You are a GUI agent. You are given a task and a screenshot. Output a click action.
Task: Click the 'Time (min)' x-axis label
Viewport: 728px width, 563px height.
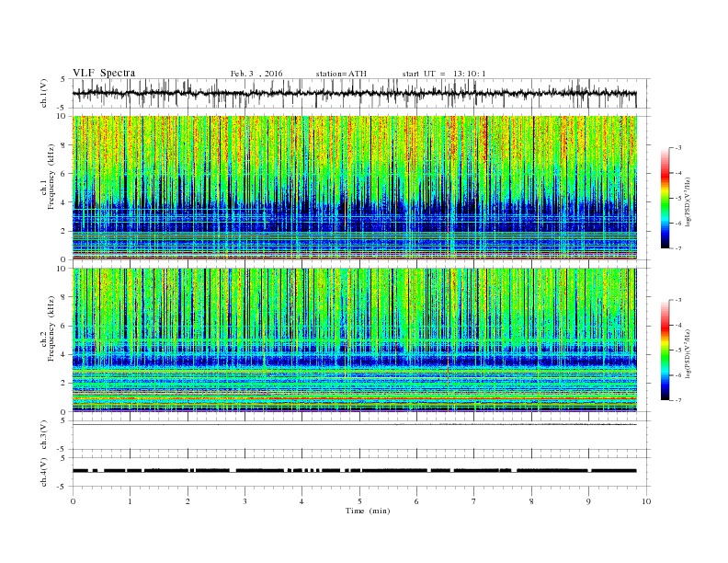tap(368, 511)
